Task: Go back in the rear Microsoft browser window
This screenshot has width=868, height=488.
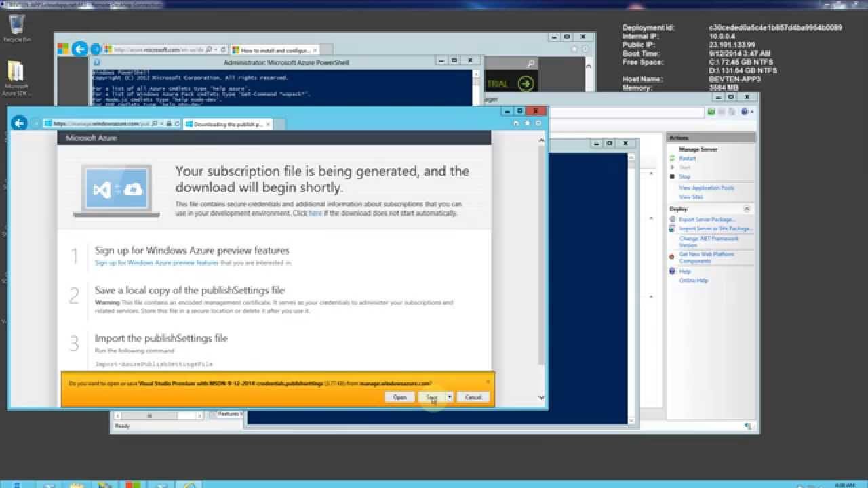Action: point(79,49)
